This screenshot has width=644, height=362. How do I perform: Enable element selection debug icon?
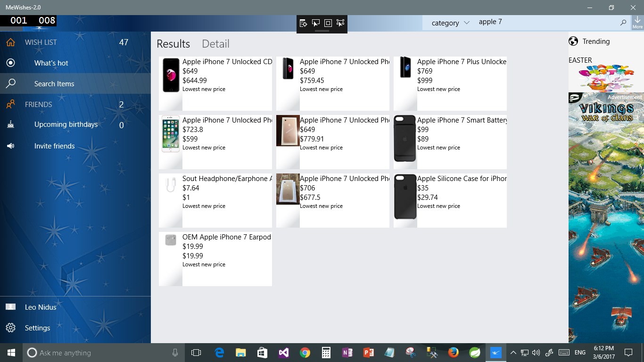tap(316, 23)
